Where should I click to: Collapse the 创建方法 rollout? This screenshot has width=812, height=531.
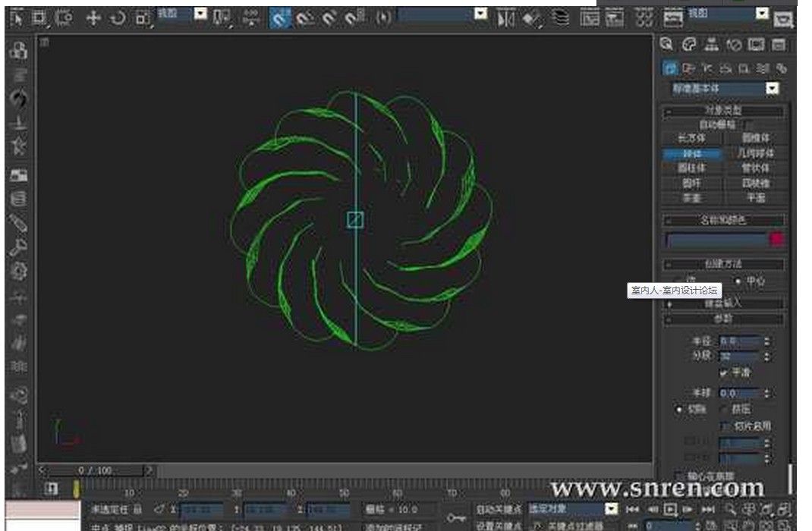click(723, 264)
